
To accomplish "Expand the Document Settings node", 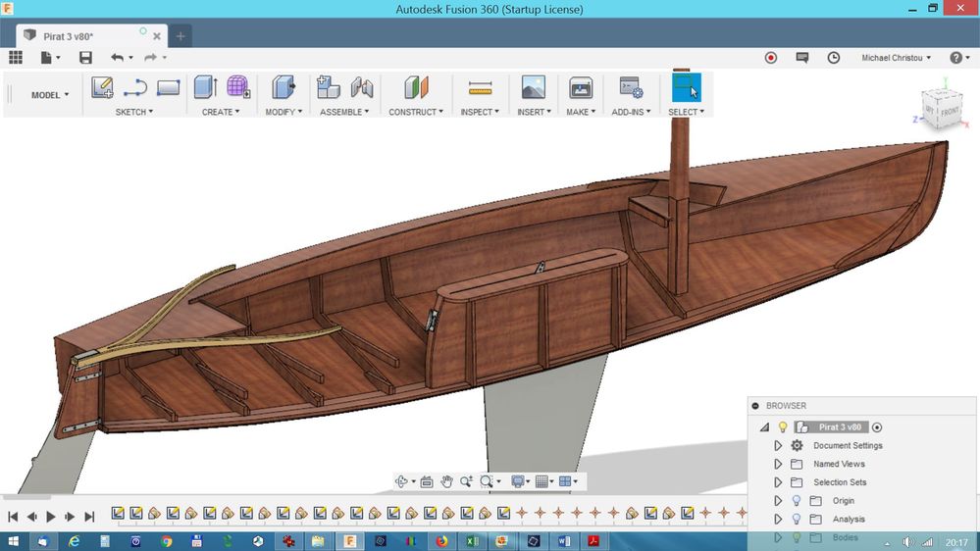I will (x=778, y=445).
